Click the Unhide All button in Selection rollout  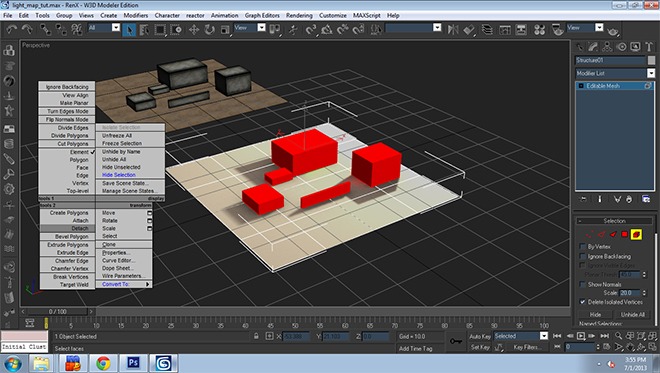tap(633, 314)
